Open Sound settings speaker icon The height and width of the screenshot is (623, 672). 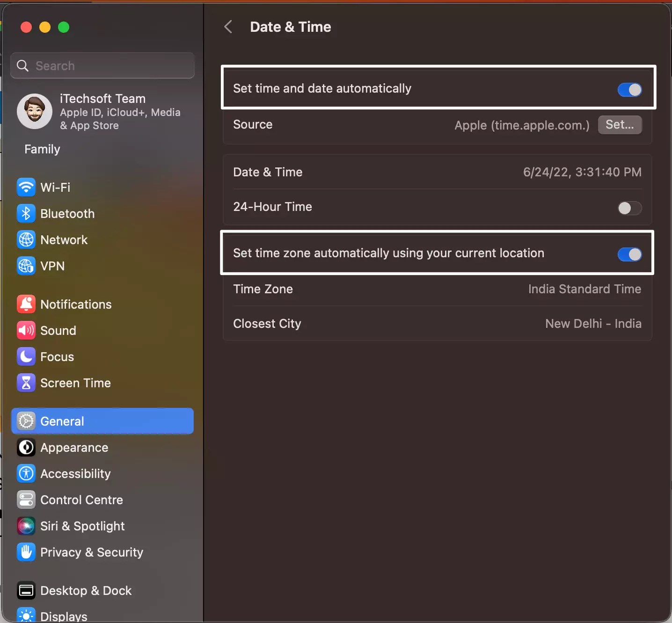click(26, 330)
